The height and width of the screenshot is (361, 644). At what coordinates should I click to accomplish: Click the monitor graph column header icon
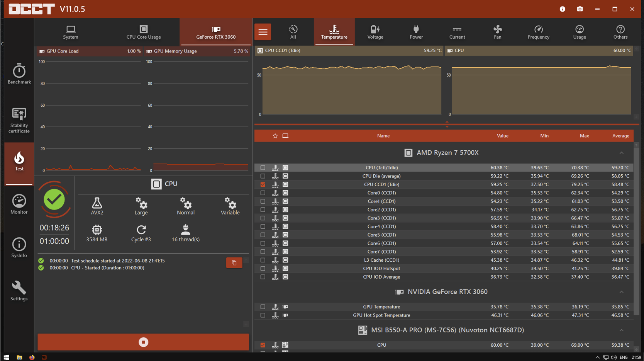(x=285, y=136)
